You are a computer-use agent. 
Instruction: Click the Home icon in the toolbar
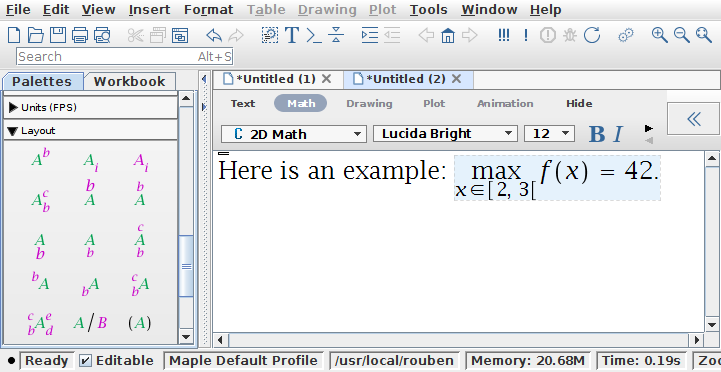[x=448, y=35]
